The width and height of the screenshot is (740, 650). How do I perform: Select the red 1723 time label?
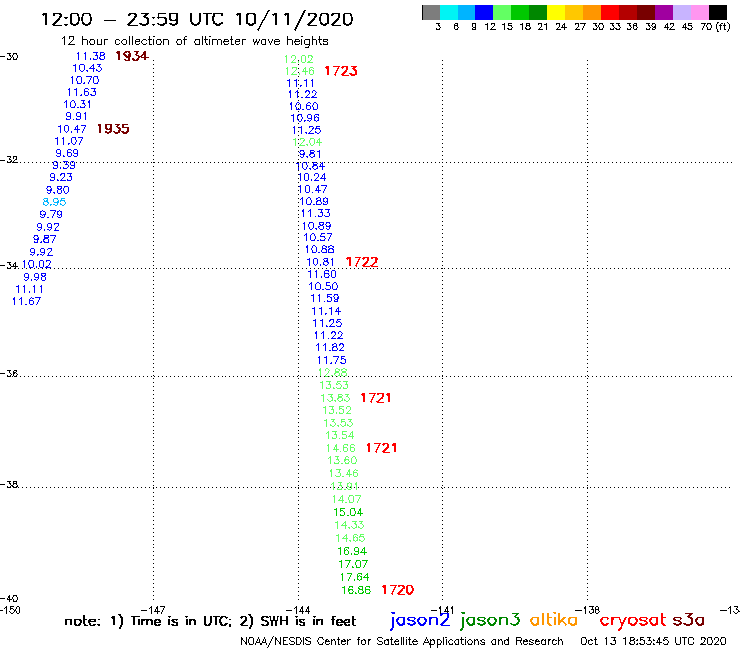341,71
